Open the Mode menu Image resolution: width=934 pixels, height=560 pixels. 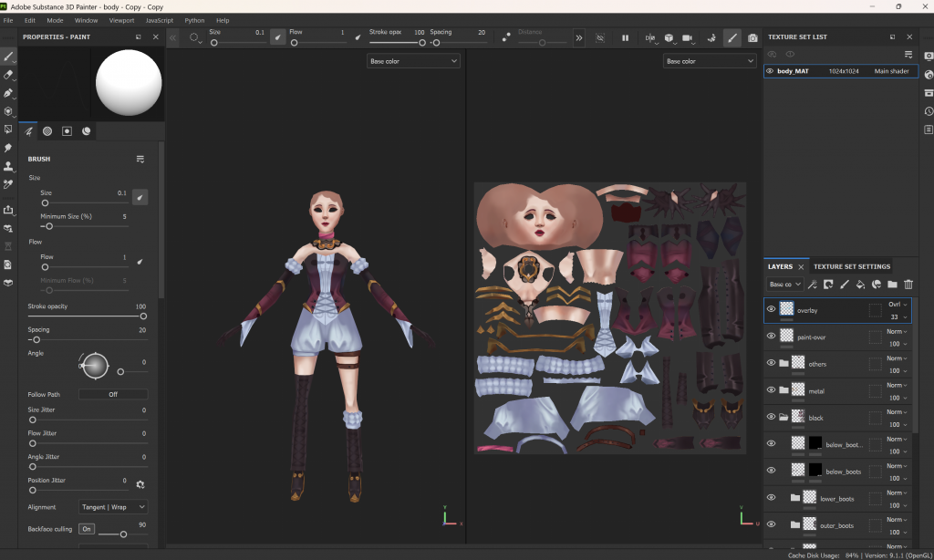55,20
